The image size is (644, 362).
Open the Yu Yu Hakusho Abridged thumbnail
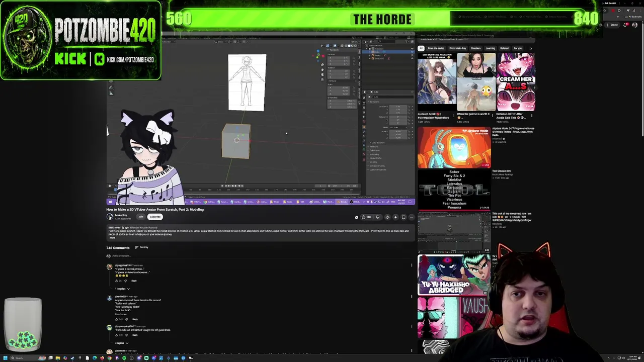(454, 275)
